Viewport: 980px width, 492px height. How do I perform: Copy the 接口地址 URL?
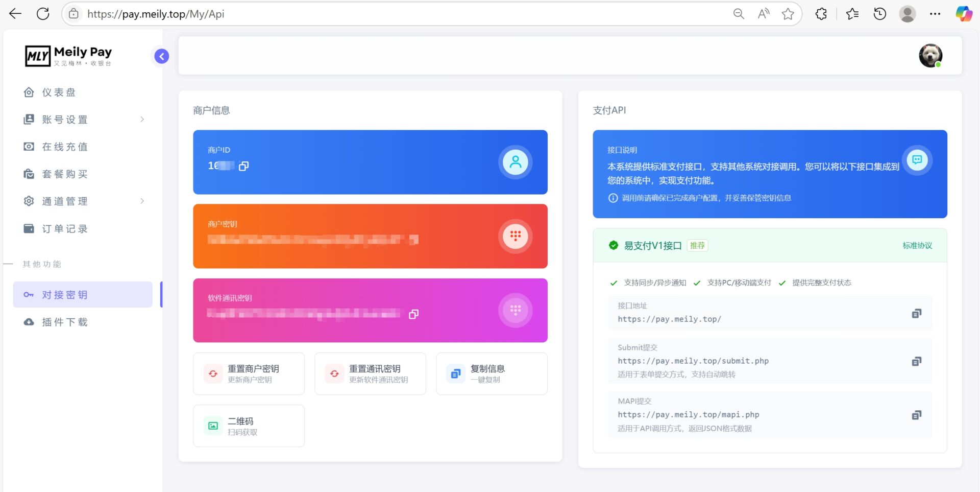coord(916,313)
